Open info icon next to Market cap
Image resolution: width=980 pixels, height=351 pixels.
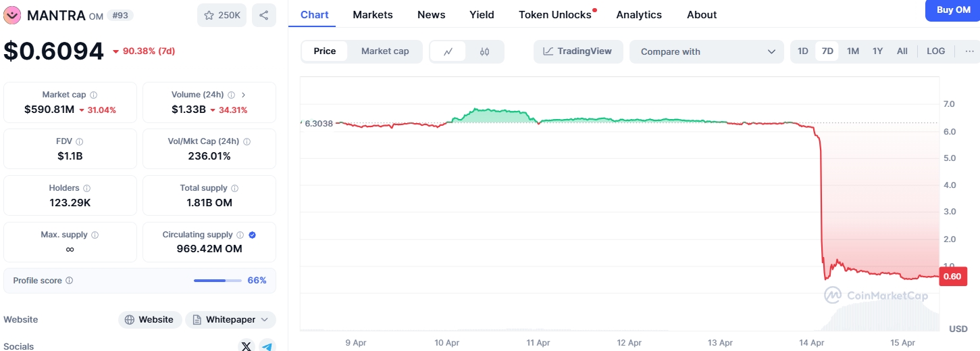click(x=93, y=95)
